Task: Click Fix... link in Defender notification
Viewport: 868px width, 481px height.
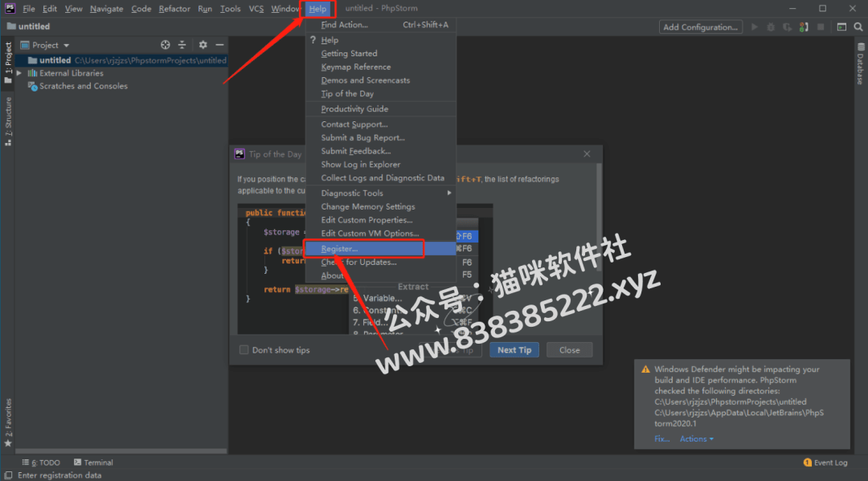Action: (661, 439)
